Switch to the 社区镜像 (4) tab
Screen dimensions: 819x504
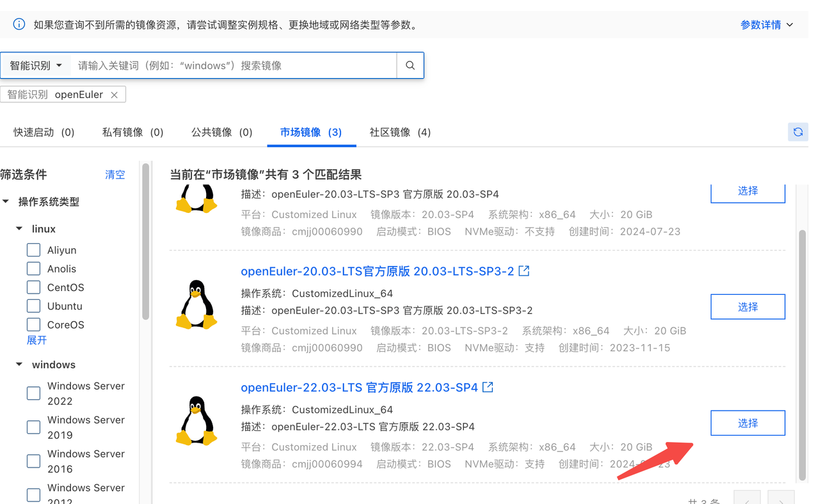(x=400, y=132)
